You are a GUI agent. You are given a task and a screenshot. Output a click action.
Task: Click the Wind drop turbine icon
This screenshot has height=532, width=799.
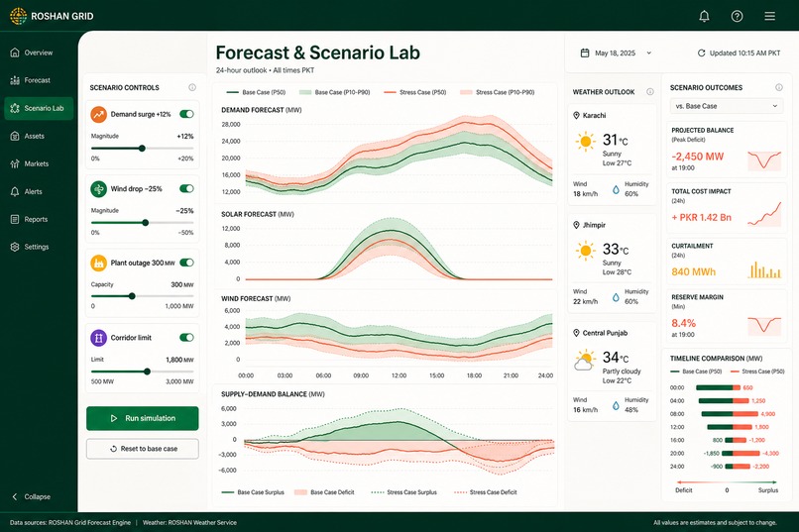coord(98,189)
